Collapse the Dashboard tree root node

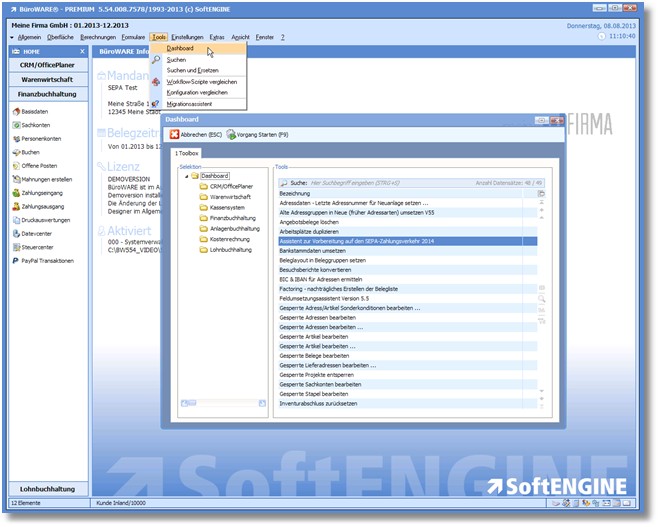click(186, 176)
